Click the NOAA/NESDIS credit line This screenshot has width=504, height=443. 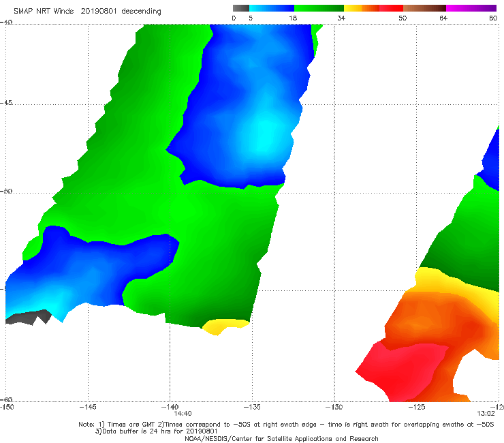(x=281, y=439)
